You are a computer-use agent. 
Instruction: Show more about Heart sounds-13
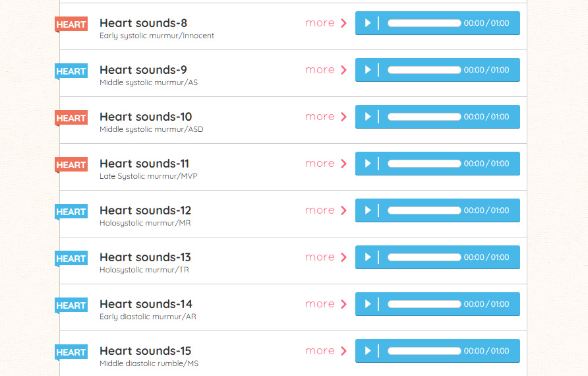(x=326, y=257)
